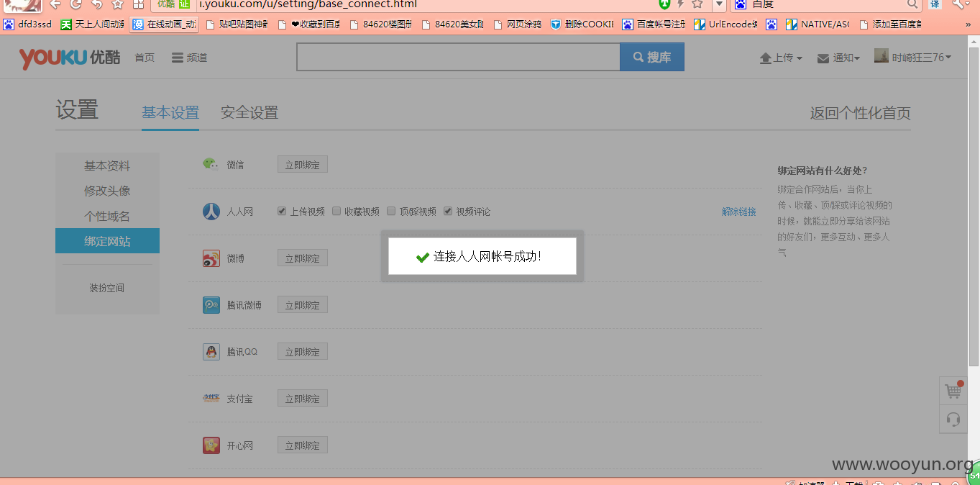Click the 微信 WeChat logo icon
Image resolution: width=980 pixels, height=485 pixels.
pyautogui.click(x=210, y=164)
